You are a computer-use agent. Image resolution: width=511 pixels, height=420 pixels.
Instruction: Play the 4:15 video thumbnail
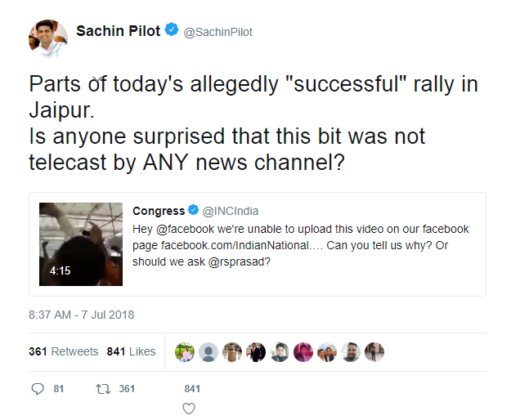pyautogui.click(x=81, y=244)
